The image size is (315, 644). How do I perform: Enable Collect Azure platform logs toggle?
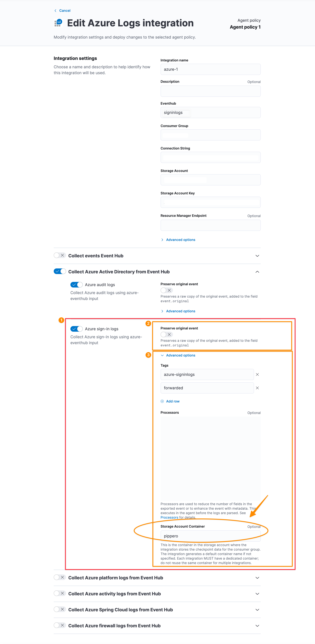tap(59, 577)
